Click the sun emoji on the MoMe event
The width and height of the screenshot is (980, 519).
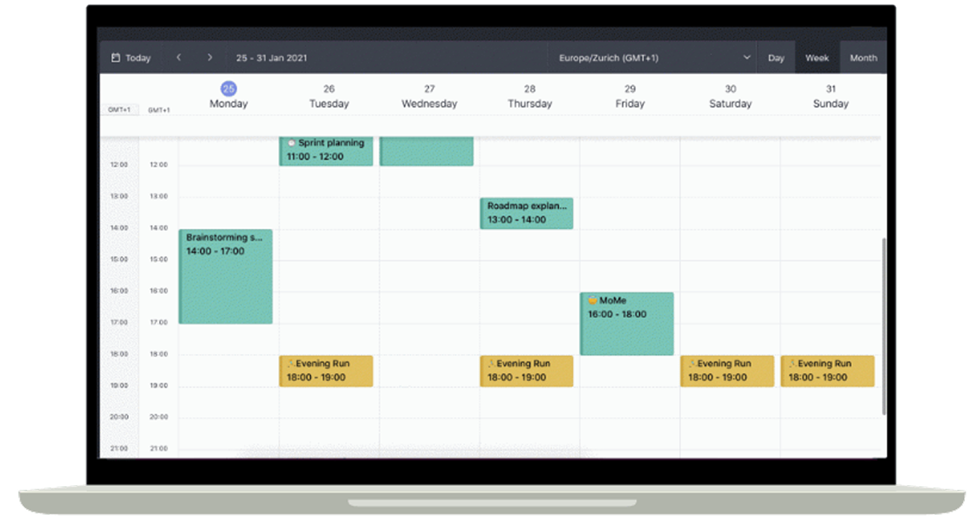click(x=592, y=299)
